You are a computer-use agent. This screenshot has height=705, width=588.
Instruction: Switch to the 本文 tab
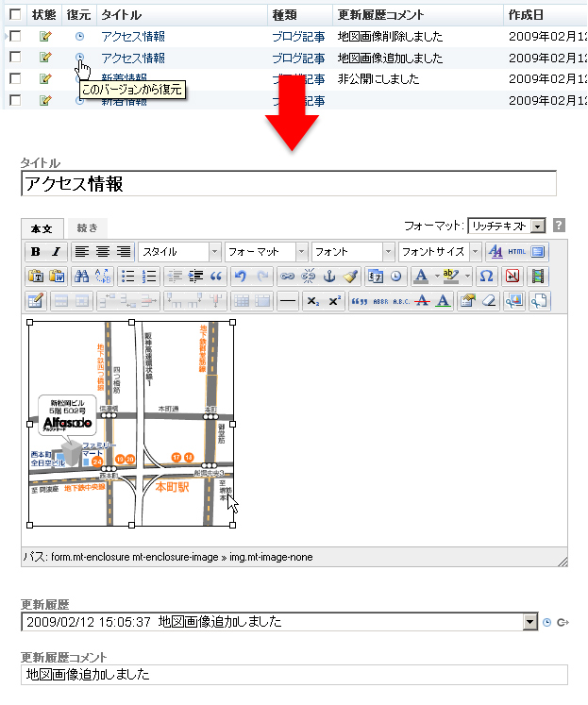[42, 228]
